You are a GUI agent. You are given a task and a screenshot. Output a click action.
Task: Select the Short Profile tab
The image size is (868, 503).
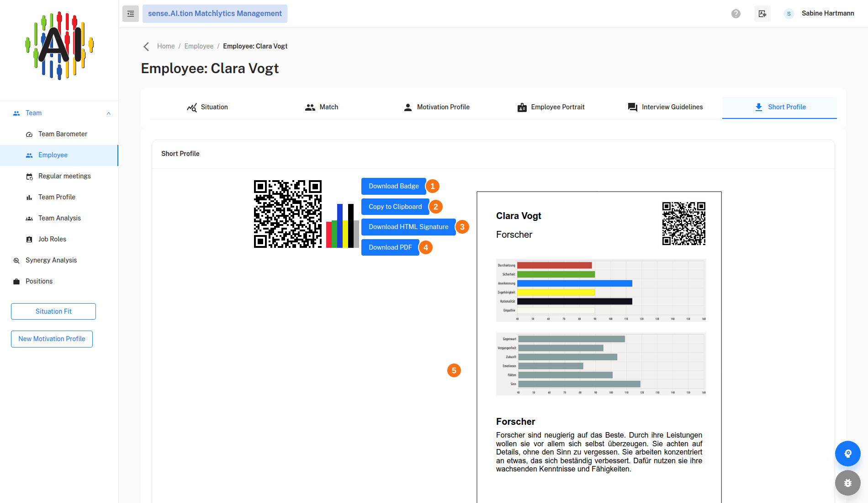coord(779,107)
